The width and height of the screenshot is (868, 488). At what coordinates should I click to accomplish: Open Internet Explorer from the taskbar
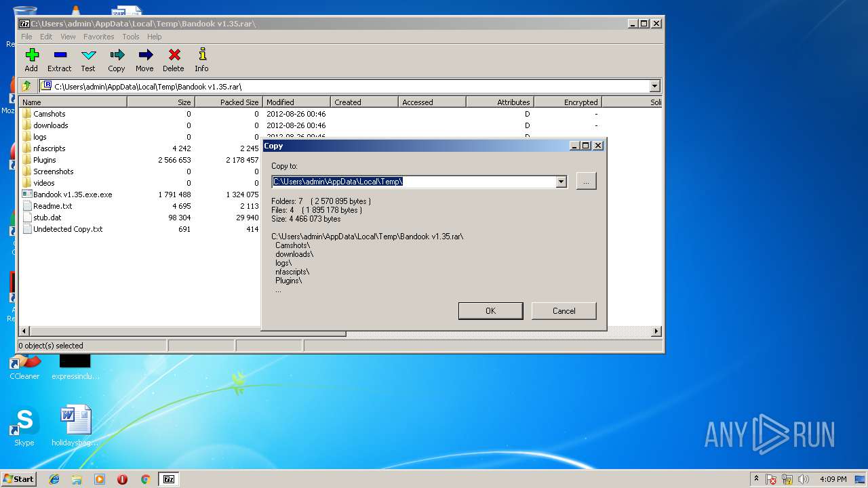tap(54, 479)
